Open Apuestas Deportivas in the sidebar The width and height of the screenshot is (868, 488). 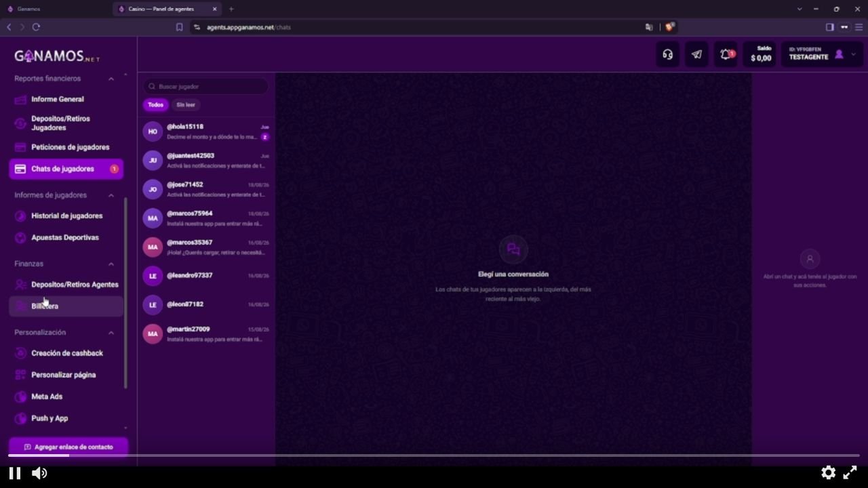pyautogui.click(x=66, y=238)
